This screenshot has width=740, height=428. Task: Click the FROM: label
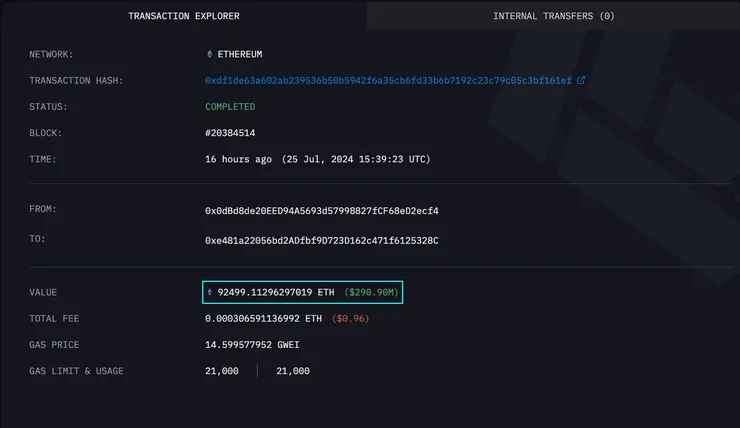(x=42, y=209)
